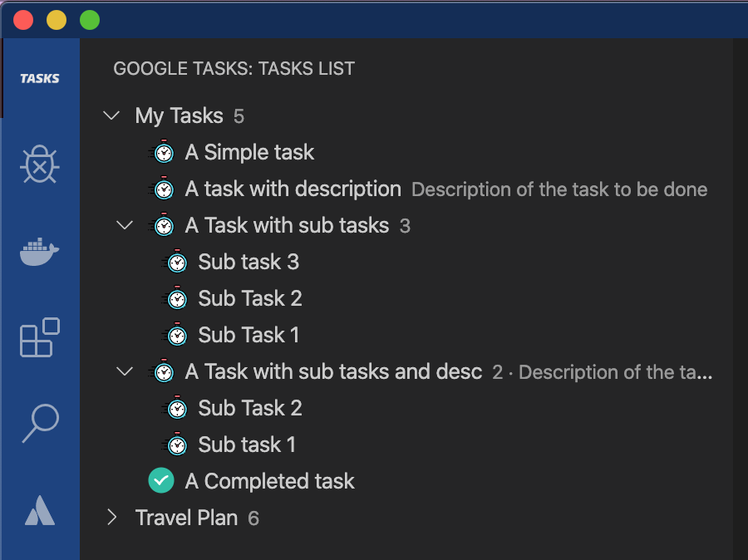Screen dimensions: 748x560
Task: Expand the Travel Plan list
Action: (x=111, y=518)
